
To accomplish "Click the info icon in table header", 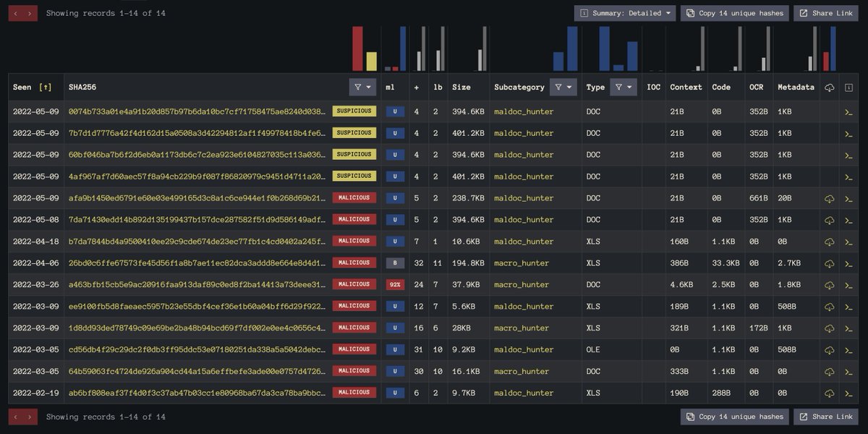I will click(x=848, y=88).
